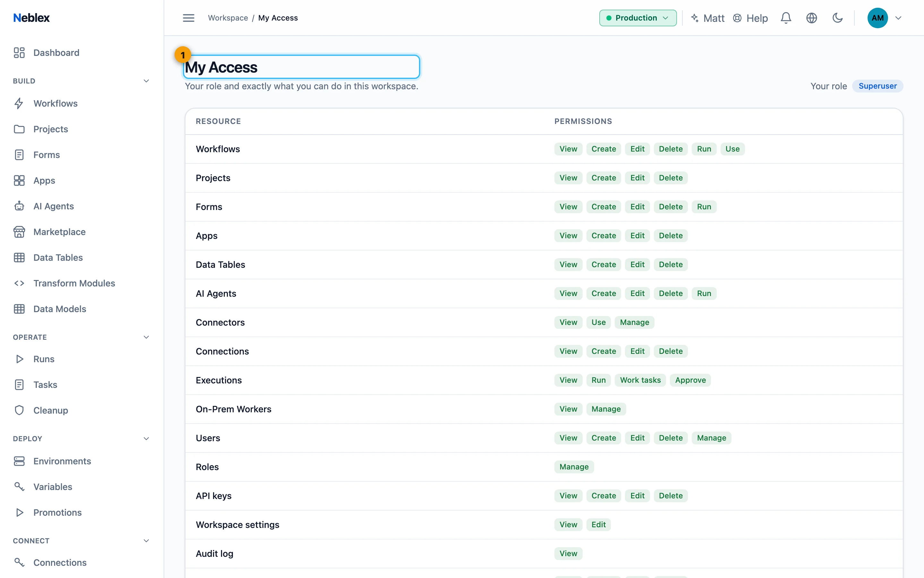Image resolution: width=924 pixels, height=578 pixels.
Task: Collapse the DEPLOY sidebar section
Action: pos(146,438)
